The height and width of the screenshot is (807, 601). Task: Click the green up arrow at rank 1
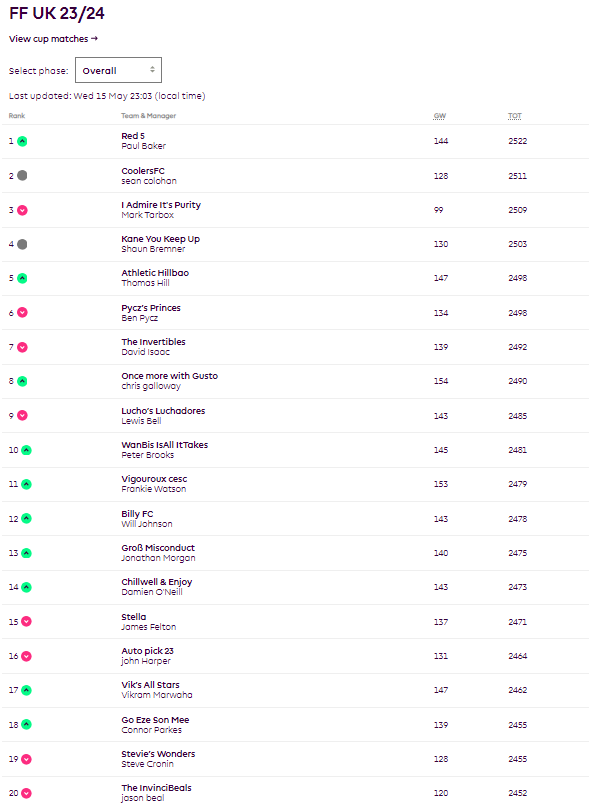point(22,141)
